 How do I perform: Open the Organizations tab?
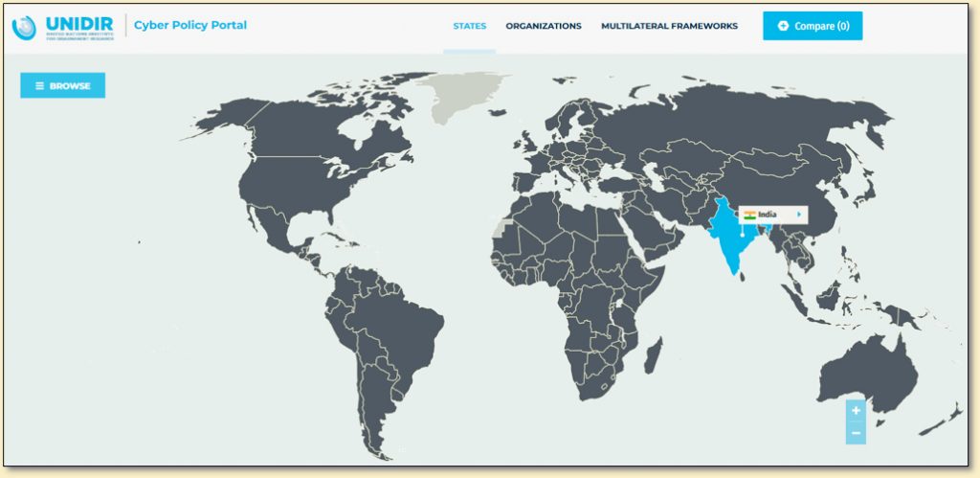(x=544, y=26)
